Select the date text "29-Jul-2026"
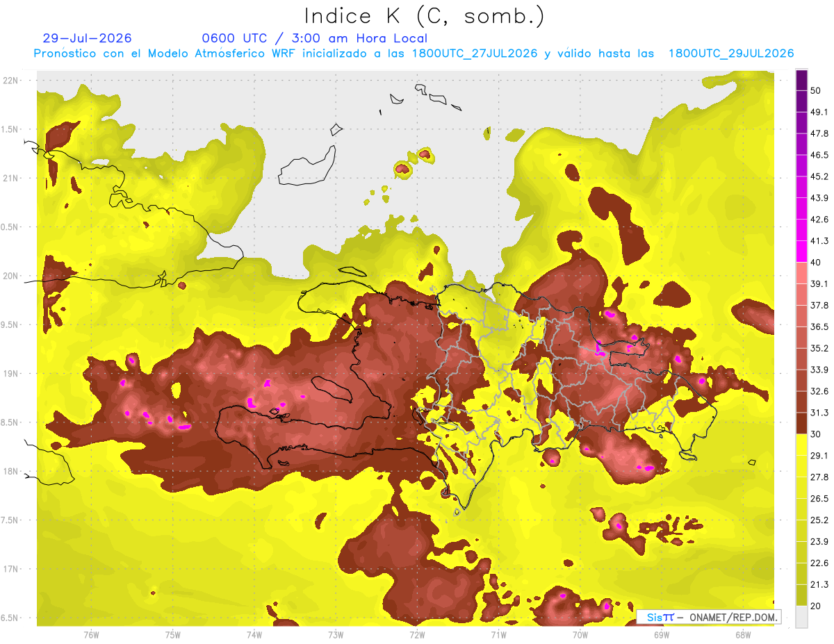 click(87, 38)
